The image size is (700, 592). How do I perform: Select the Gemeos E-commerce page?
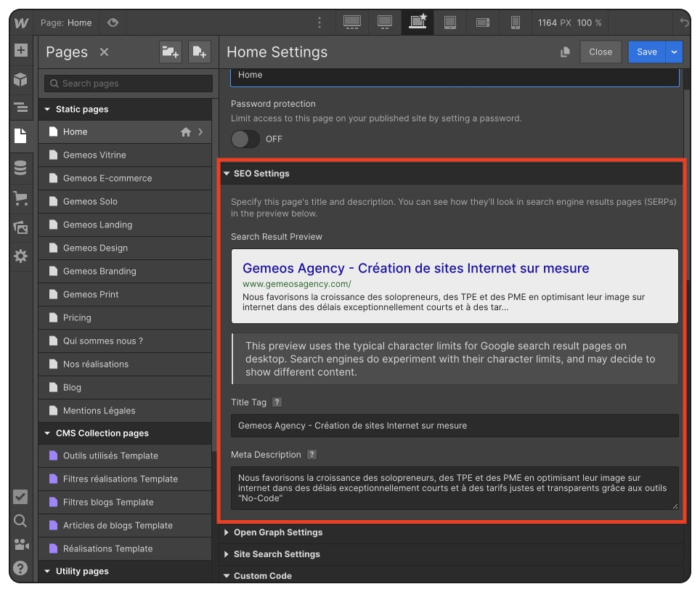point(125,178)
